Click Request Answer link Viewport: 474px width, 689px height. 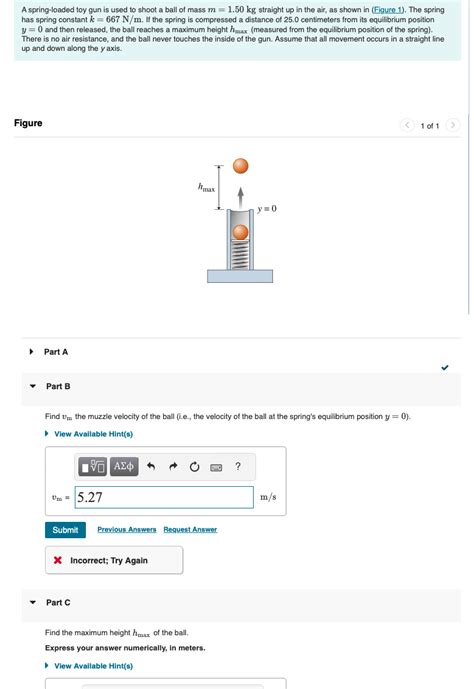[190, 529]
